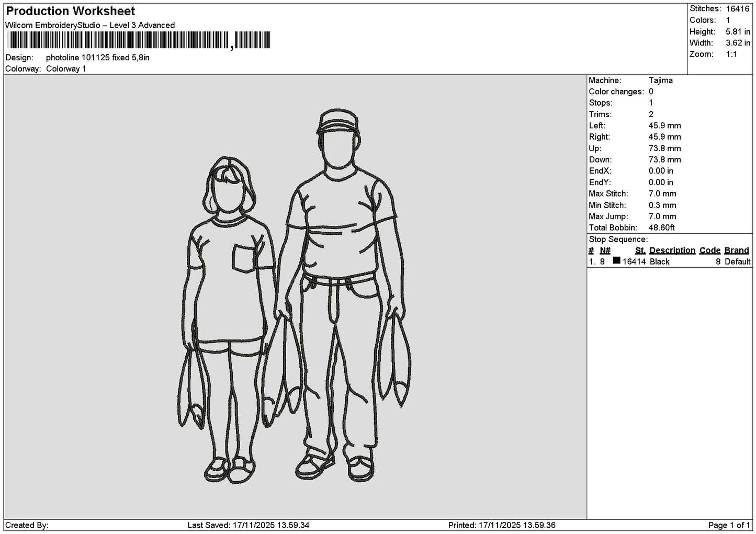Click the Brand column header
The width and height of the screenshot is (756, 534).
click(x=737, y=251)
